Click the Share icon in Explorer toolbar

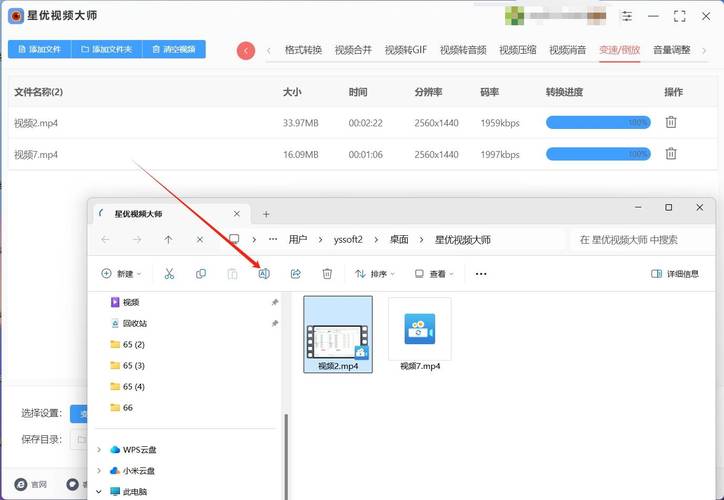coord(296,274)
